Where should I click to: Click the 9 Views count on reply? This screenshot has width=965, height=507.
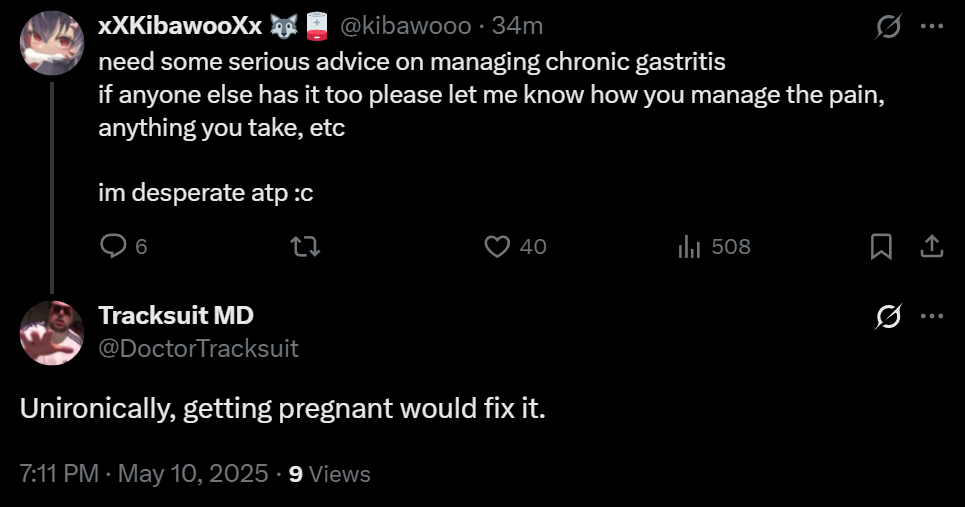point(329,473)
